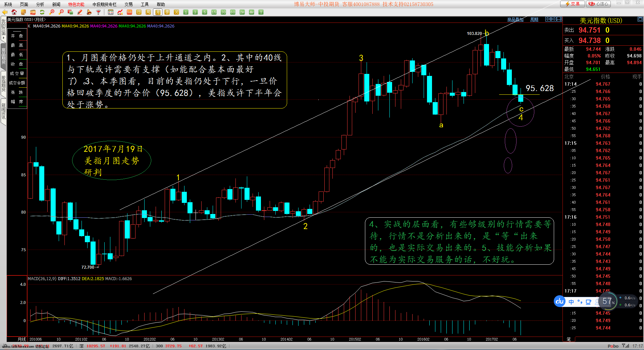The image size is (644, 350).
Task: Open the alert bell icon
Action: pos(89,12)
